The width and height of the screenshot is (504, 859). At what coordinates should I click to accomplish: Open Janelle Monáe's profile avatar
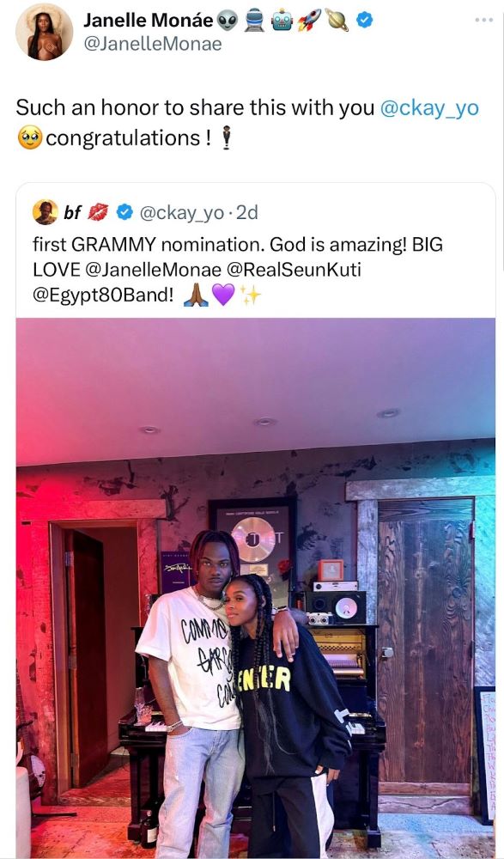click(44, 31)
